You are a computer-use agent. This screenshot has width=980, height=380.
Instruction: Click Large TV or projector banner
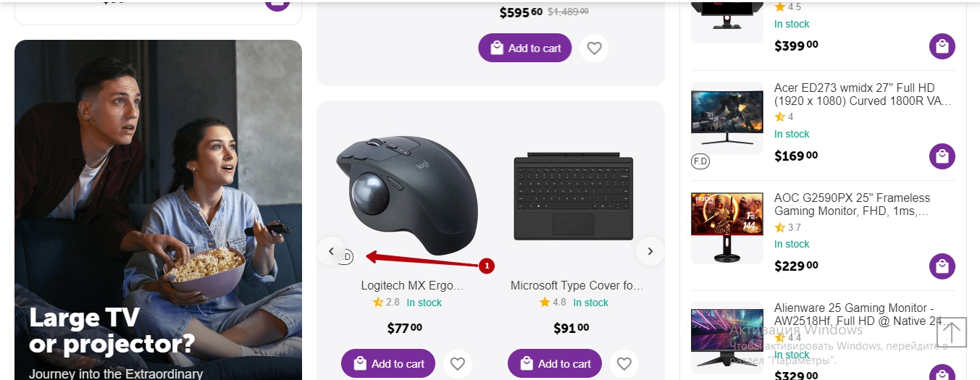(x=158, y=210)
